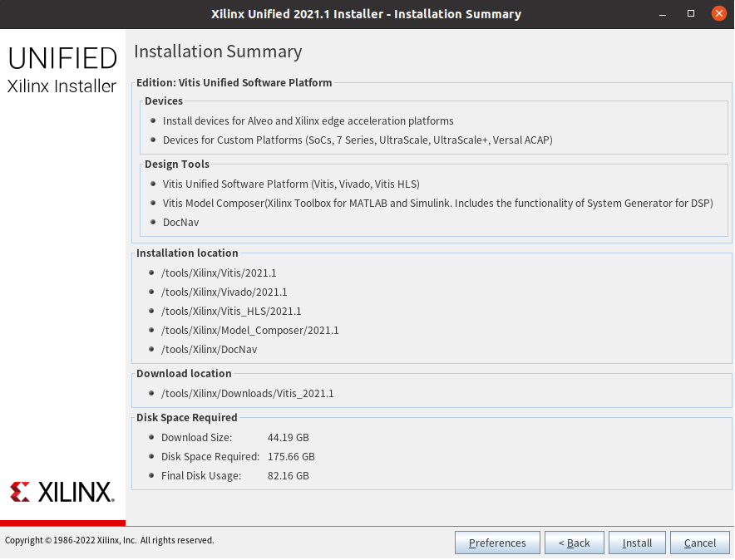Viewport: 735px width, 560px height.
Task: Click the Alveo and edge acceleration platforms entry
Action: [x=308, y=120]
